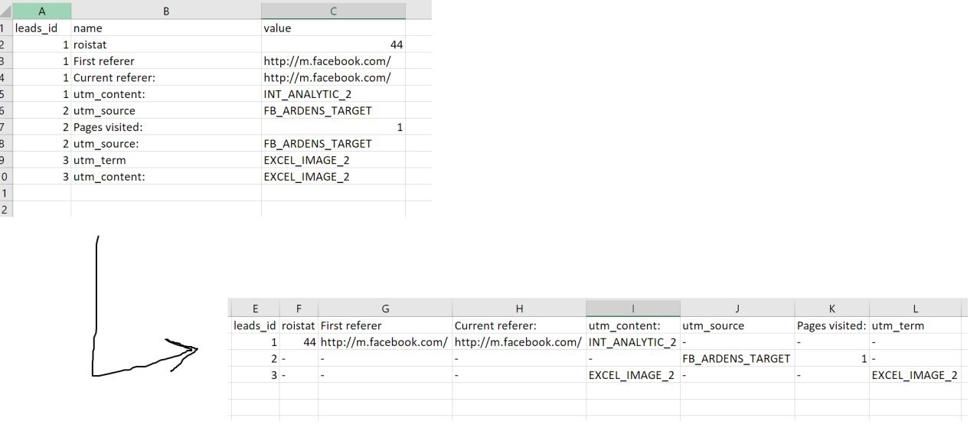Select column G header
Screen dimensions: 980x428
385,308
